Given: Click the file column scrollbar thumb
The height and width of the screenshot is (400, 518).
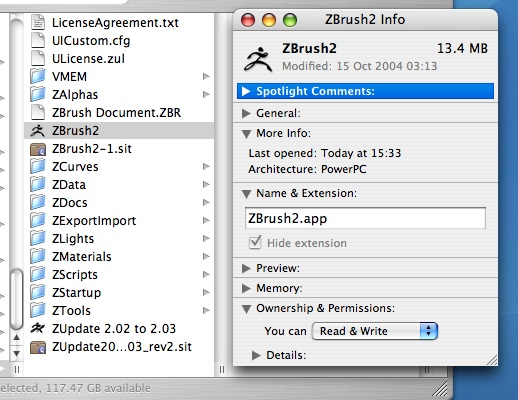Looking at the screenshot, I should click(x=16, y=299).
